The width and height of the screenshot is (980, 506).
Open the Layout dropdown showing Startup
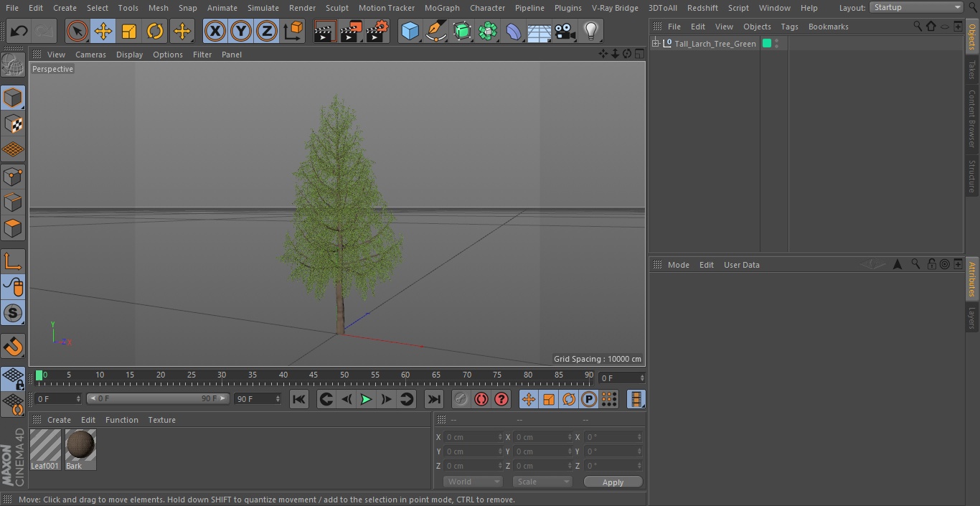[916, 7]
